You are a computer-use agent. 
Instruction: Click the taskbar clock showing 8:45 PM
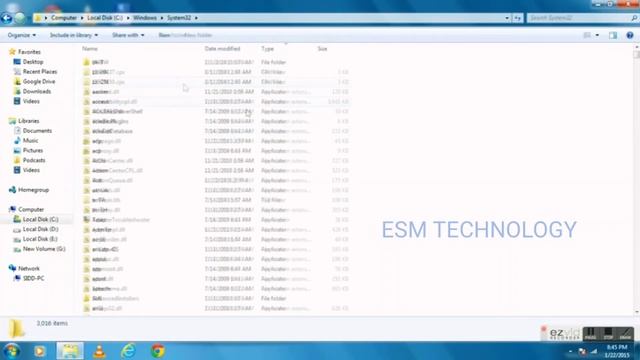point(617,351)
